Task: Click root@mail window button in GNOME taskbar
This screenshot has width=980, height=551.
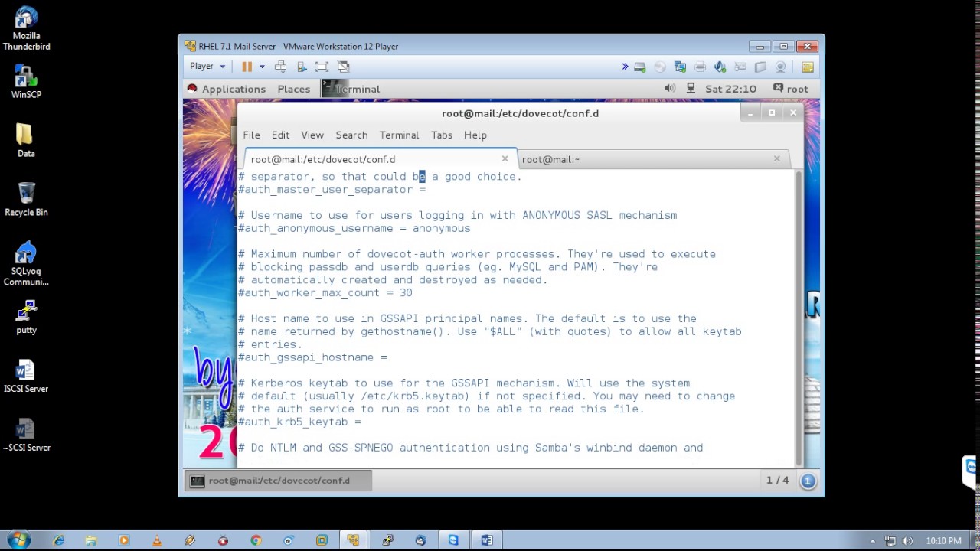Action: tap(278, 481)
